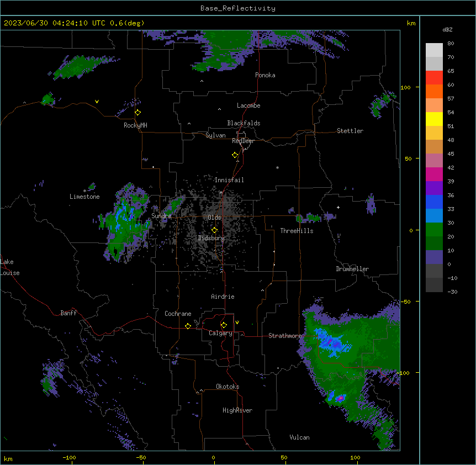Viewport: 476px width, 465px height.
Task: Click the Okotoks label
Action: (x=228, y=387)
